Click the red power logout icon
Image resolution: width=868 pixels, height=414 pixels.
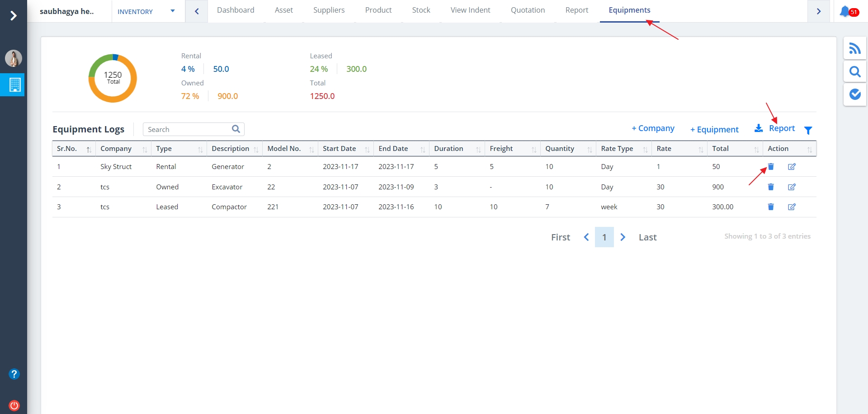coord(14,405)
